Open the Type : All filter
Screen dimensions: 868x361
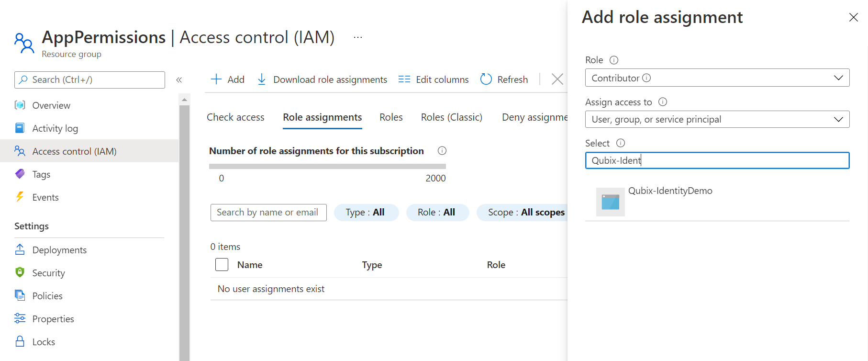pos(366,212)
